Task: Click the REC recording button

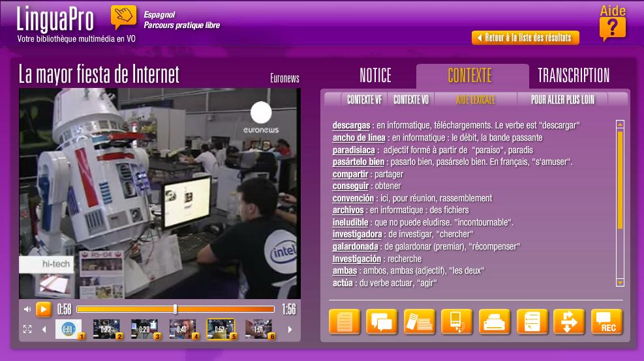Action: 607,321
